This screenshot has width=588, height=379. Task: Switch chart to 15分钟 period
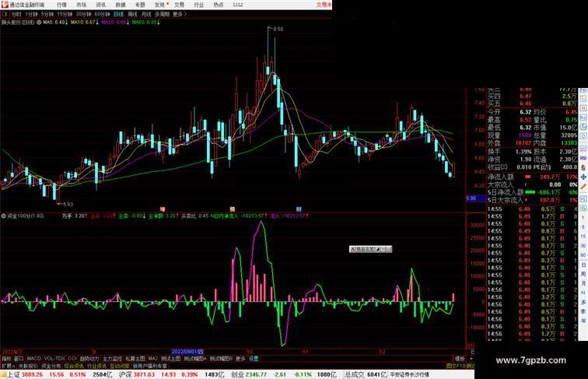65,14
